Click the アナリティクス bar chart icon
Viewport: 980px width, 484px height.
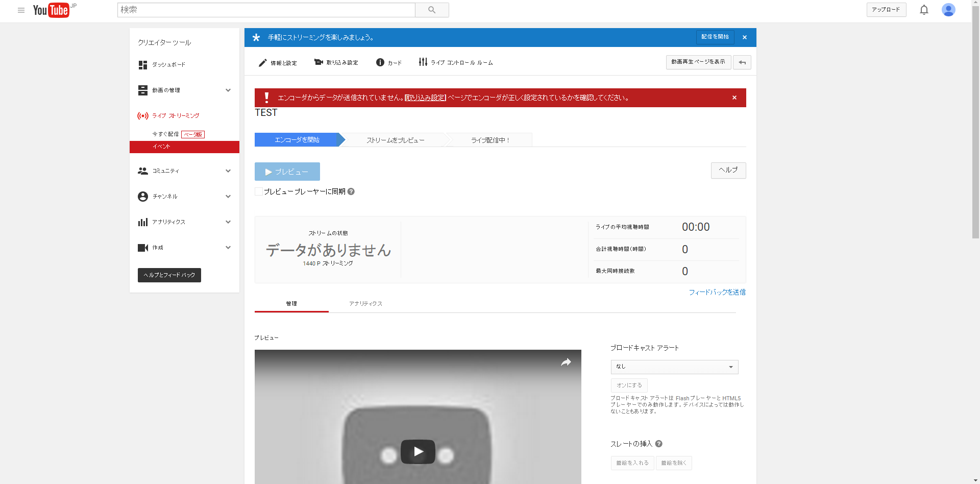click(143, 222)
